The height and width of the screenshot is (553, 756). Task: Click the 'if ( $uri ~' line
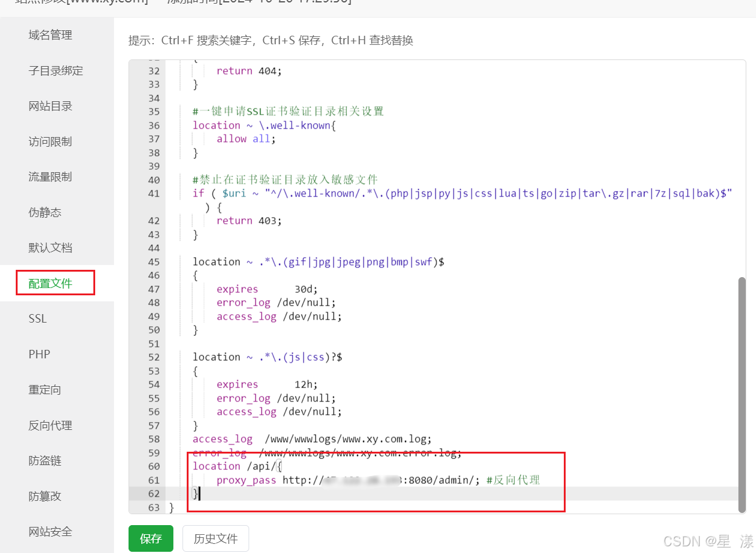(463, 193)
